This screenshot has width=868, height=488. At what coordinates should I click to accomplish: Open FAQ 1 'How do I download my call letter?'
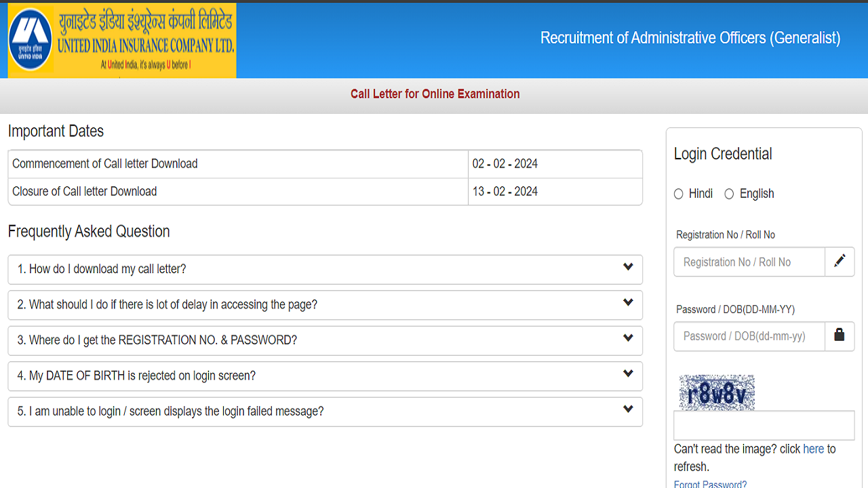pyautogui.click(x=325, y=269)
